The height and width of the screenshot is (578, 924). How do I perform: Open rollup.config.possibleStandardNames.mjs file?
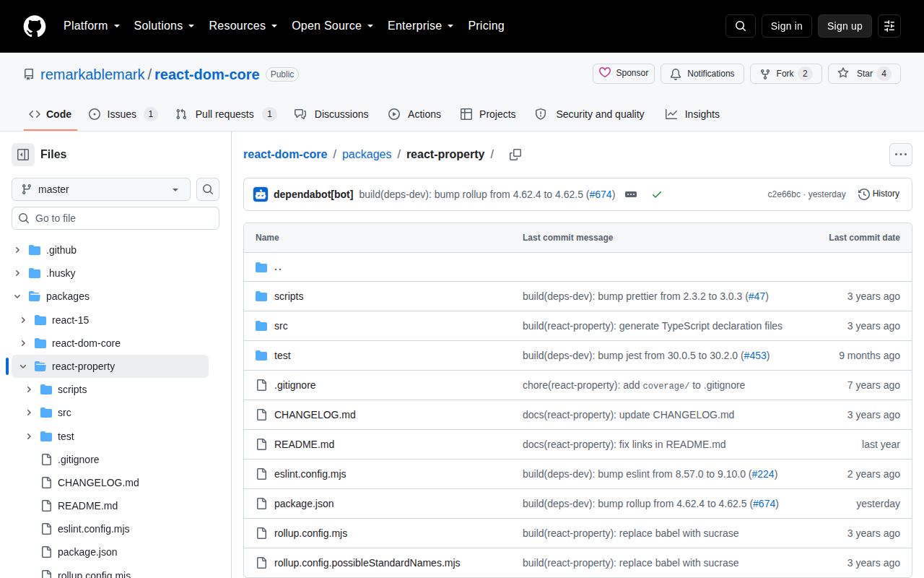367,563
